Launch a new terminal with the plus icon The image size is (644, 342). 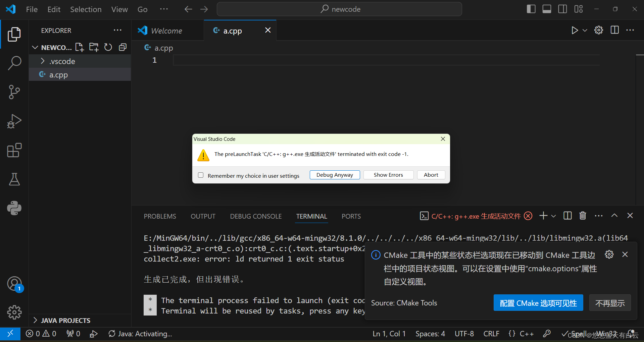[543, 216]
